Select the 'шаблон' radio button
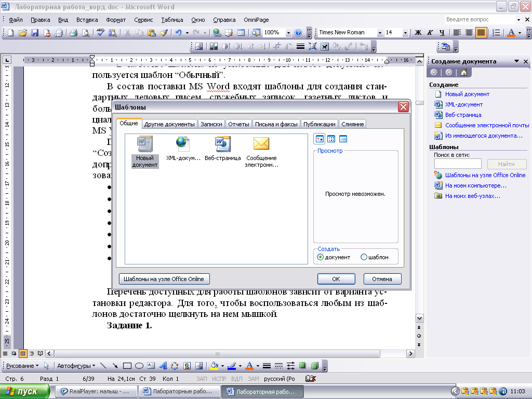The image size is (532, 399). 364,257
